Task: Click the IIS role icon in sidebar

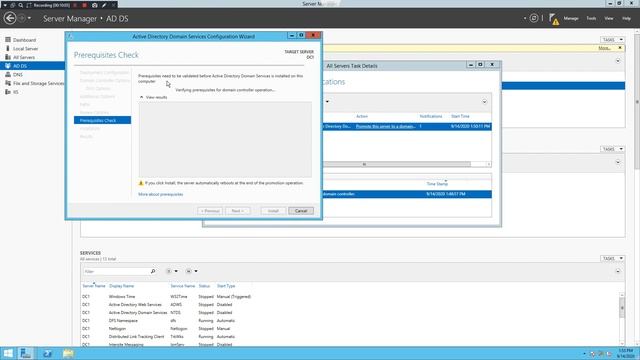Action: [x=8, y=92]
